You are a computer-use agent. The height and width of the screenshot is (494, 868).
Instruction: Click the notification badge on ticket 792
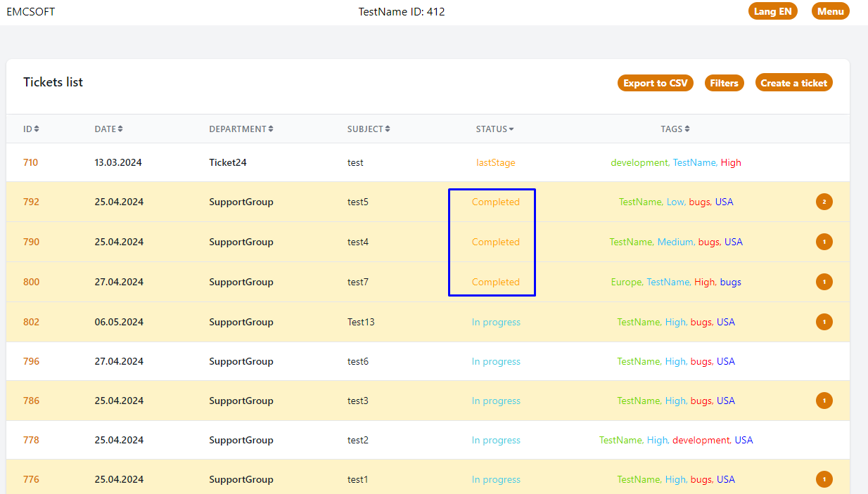tap(824, 202)
